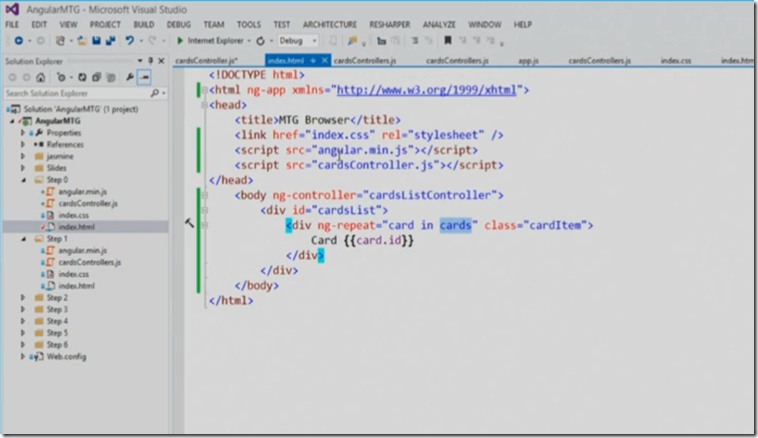Screen dimensions: 758x438
Task: Click the highlighted word cards in code
Action: tap(455, 225)
